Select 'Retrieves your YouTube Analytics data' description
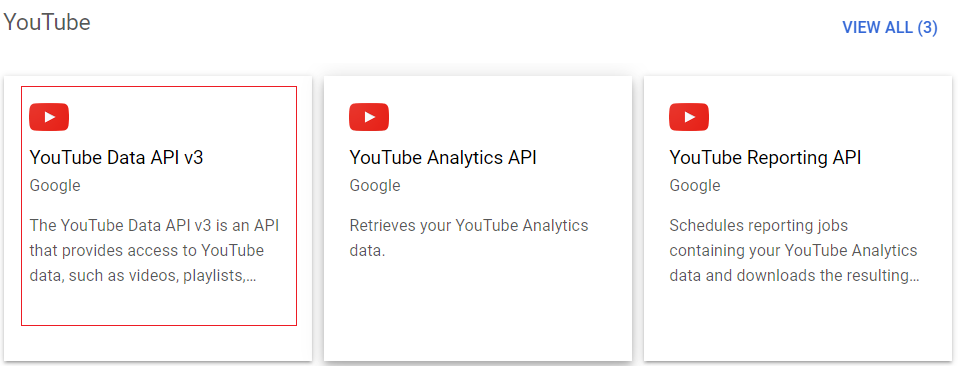 [469, 238]
